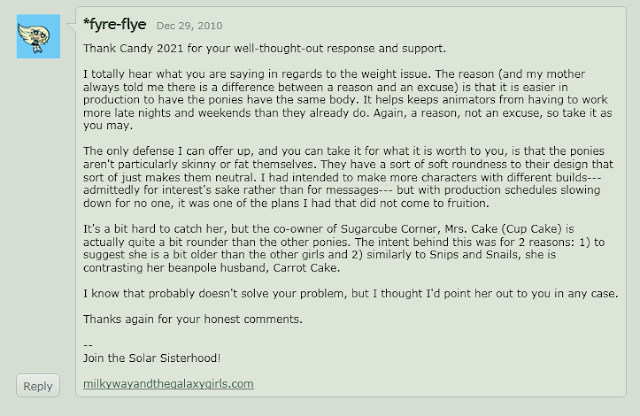640x416 pixels.
Task: Click the Dec 29, 2010 timestamp
Action: (191, 22)
